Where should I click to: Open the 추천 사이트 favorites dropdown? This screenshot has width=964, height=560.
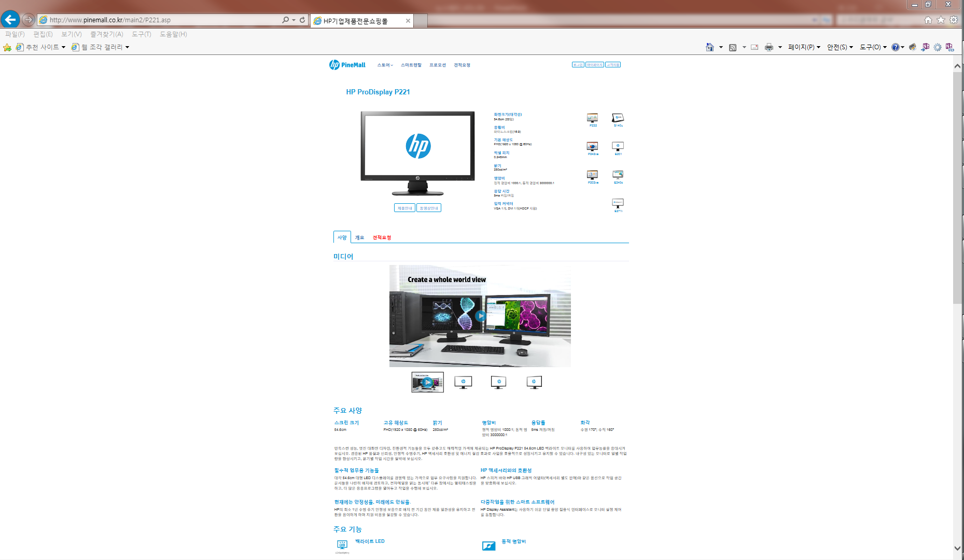[41, 47]
